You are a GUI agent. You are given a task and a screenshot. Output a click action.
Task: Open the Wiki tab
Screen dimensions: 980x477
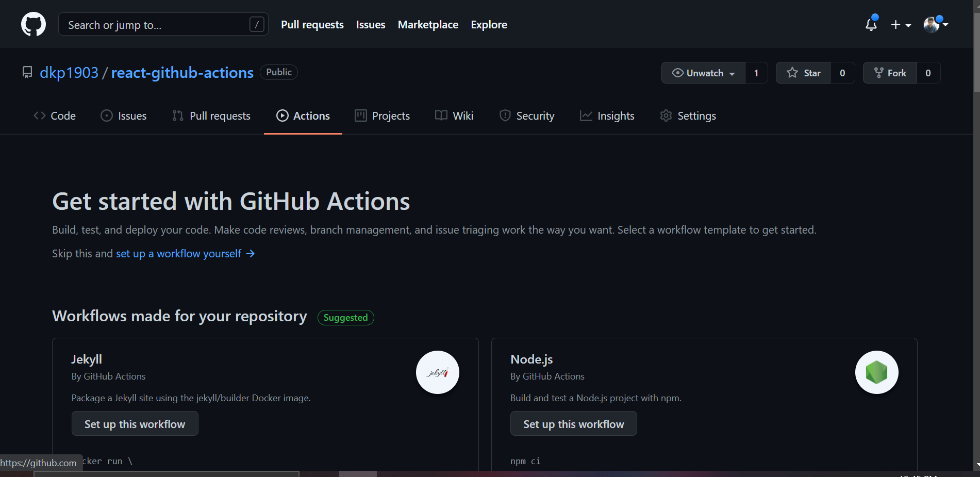coord(454,116)
